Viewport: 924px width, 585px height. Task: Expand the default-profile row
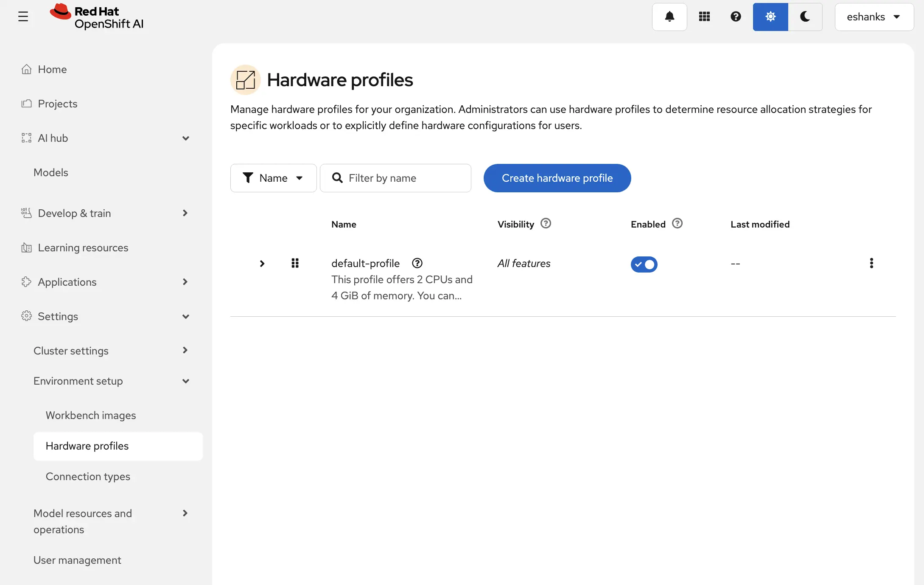[x=262, y=264]
